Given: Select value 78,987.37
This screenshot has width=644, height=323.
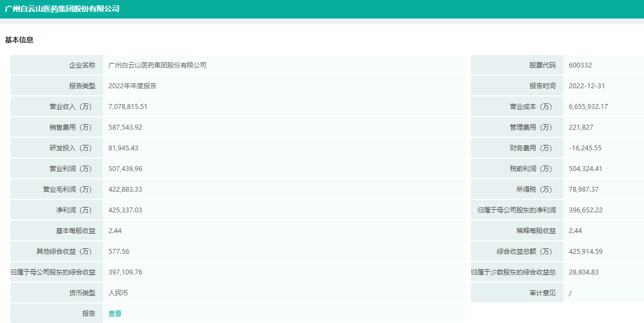Looking at the screenshot, I should [x=584, y=190].
